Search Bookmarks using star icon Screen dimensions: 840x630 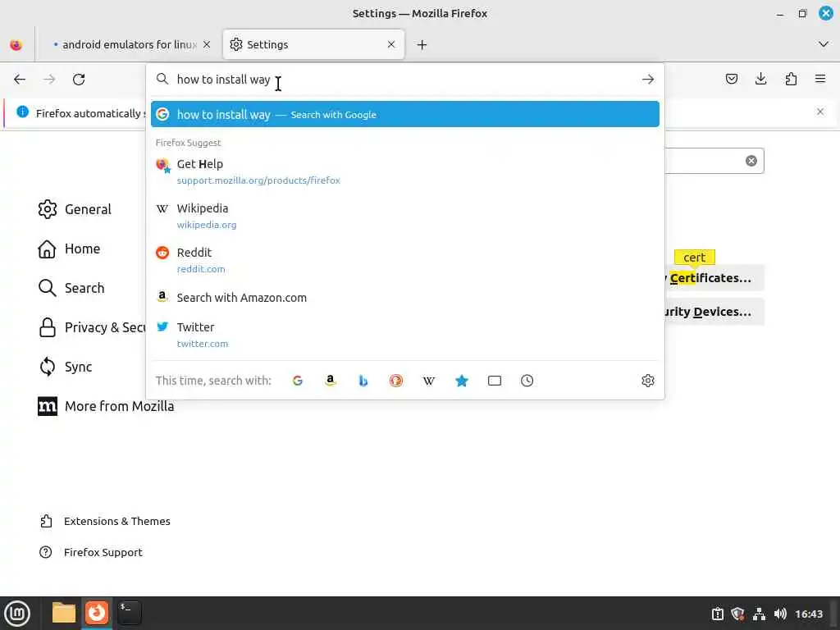(x=461, y=381)
